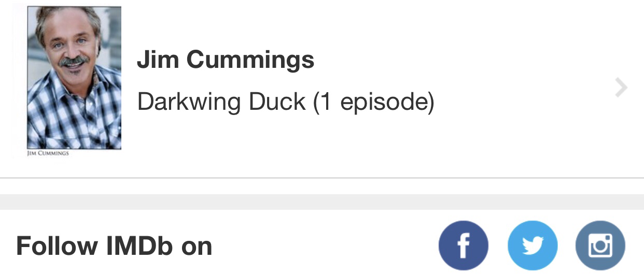Tap the Twitter bird icon
Image resolution: width=644 pixels, height=274 pixels.
coord(532,246)
